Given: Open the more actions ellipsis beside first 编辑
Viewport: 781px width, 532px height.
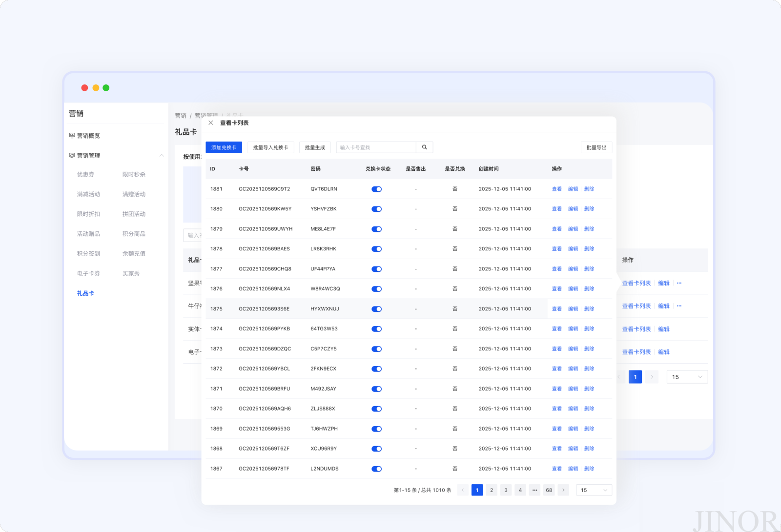Looking at the screenshot, I should (x=679, y=283).
